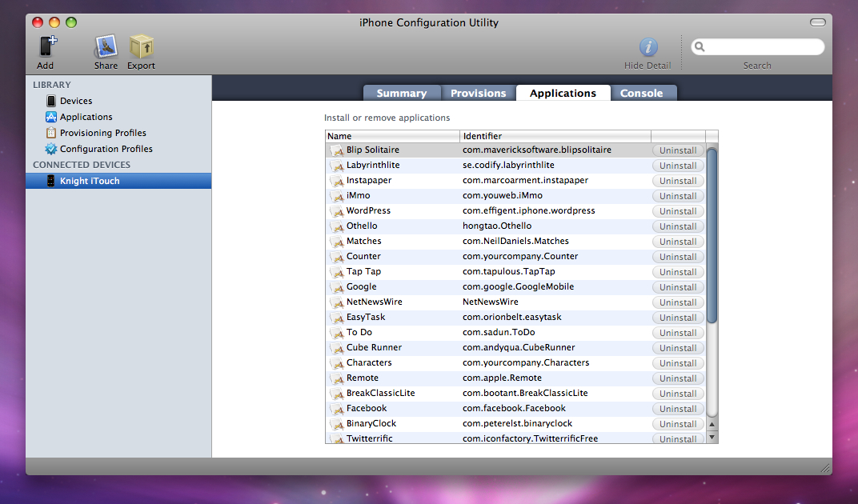
Task: Uninstall Blip Solitaire
Action: [x=678, y=150]
